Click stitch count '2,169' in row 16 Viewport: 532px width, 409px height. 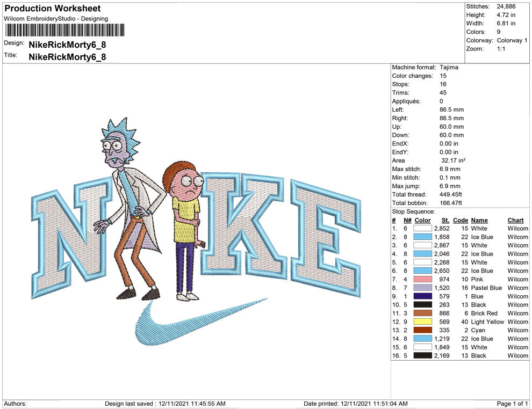point(442,355)
